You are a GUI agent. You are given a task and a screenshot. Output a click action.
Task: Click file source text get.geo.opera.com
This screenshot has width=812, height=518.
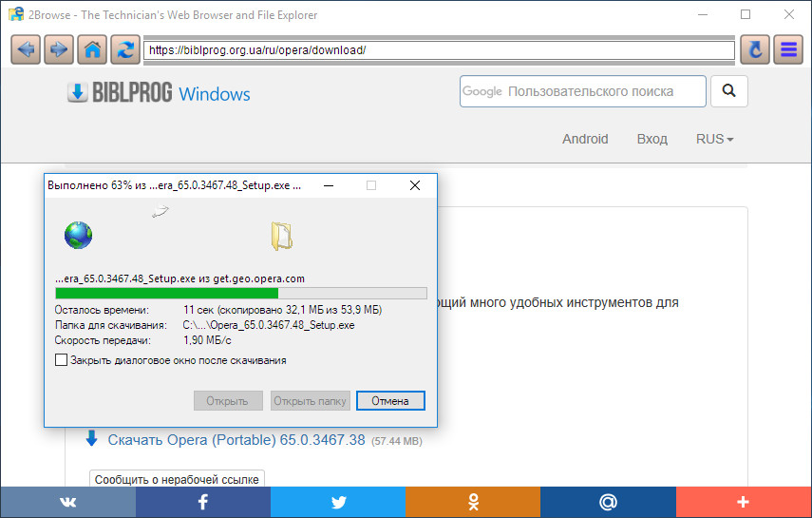pos(259,279)
